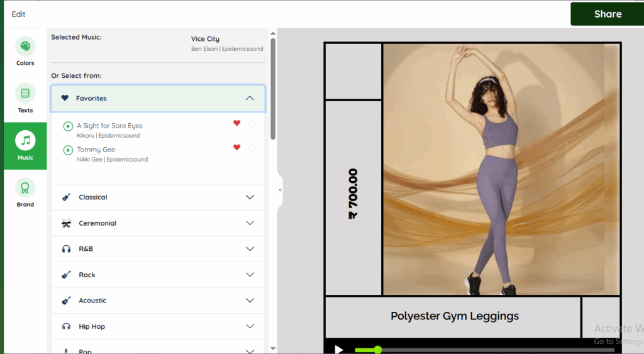This screenshot has width=644, height=354.
Task: Click the green video progress slider
Action: (x=377, y=350)
